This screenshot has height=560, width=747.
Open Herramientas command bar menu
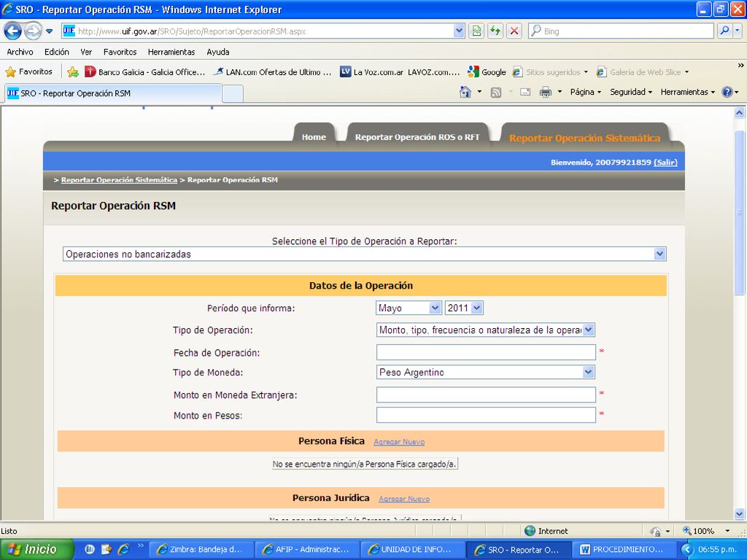tap(687, 92)
